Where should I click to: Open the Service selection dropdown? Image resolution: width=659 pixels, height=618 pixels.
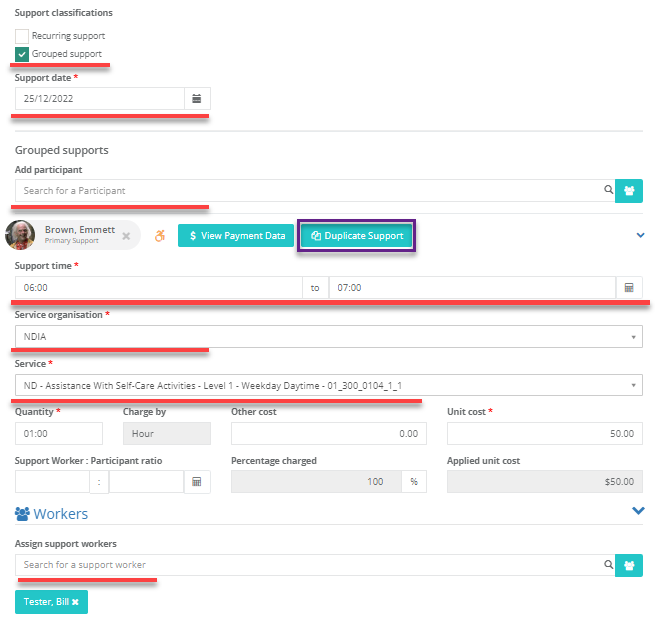click(x=329, y=386)
